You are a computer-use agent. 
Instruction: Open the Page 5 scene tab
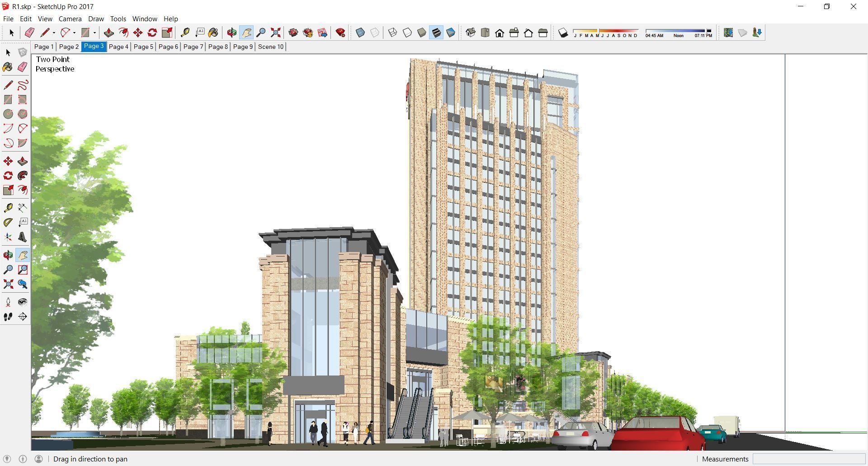tap(143, 47)
